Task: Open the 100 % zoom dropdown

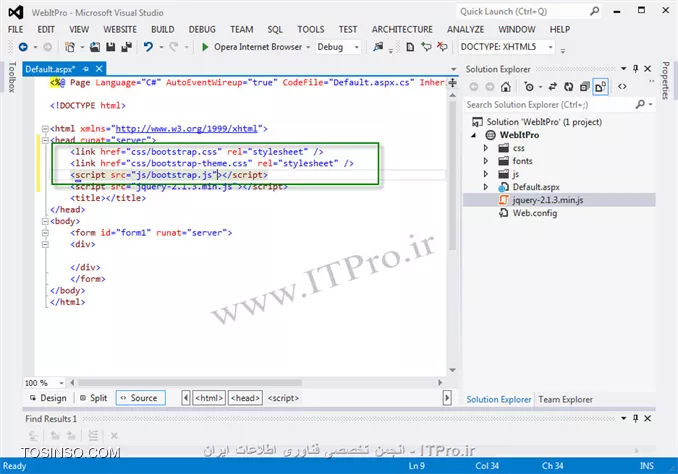Action: pos(61,383)
